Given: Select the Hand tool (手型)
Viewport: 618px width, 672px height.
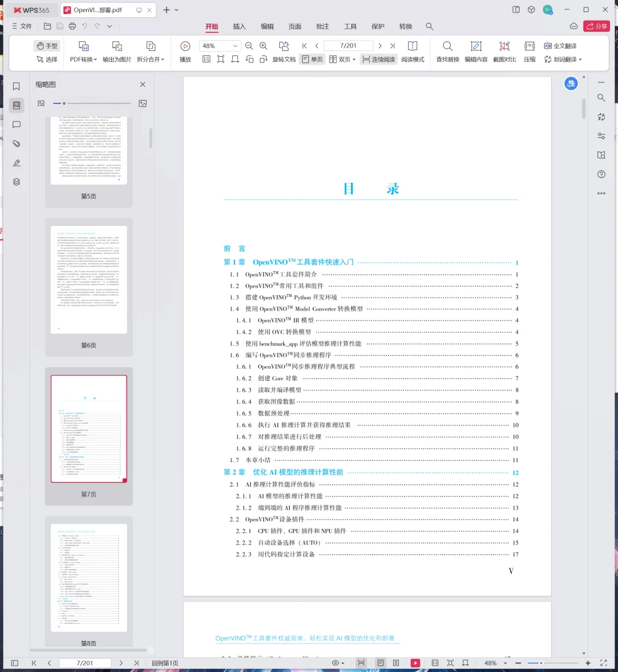Looking at the screenshot, I should coord(47,46).
